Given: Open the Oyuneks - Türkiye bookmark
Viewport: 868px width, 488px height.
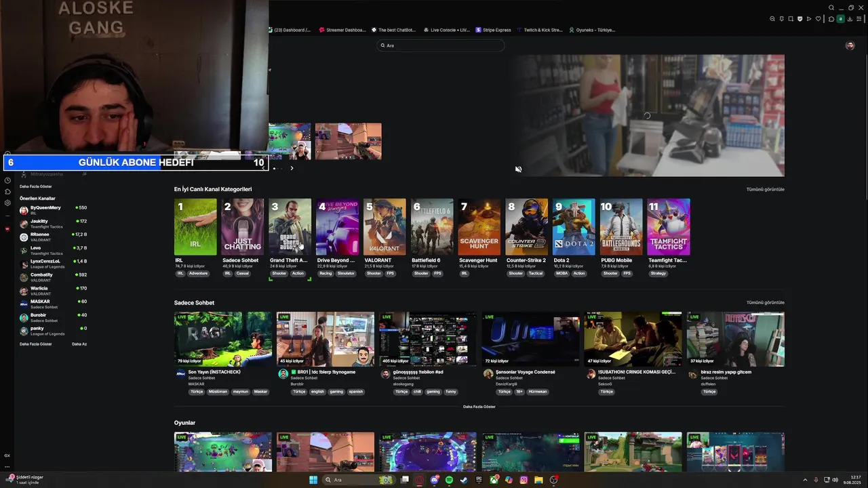Looking at the screenshot, I should coord(592,30).
